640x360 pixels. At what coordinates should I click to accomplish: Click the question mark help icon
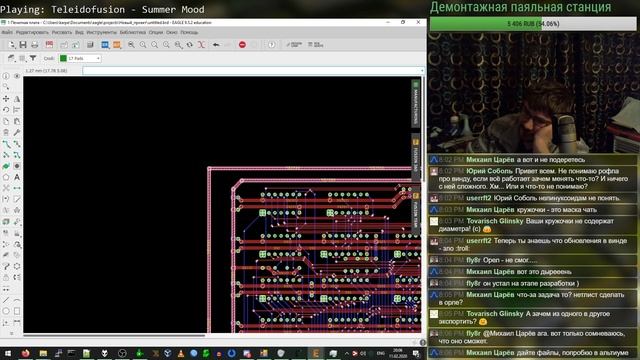(x=271, y=44)
